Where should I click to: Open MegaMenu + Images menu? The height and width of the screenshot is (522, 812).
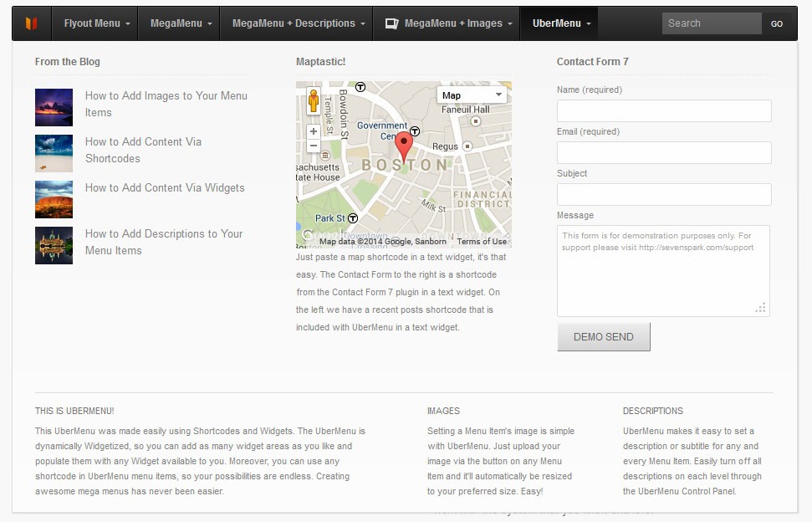click(x=448, y=23)
